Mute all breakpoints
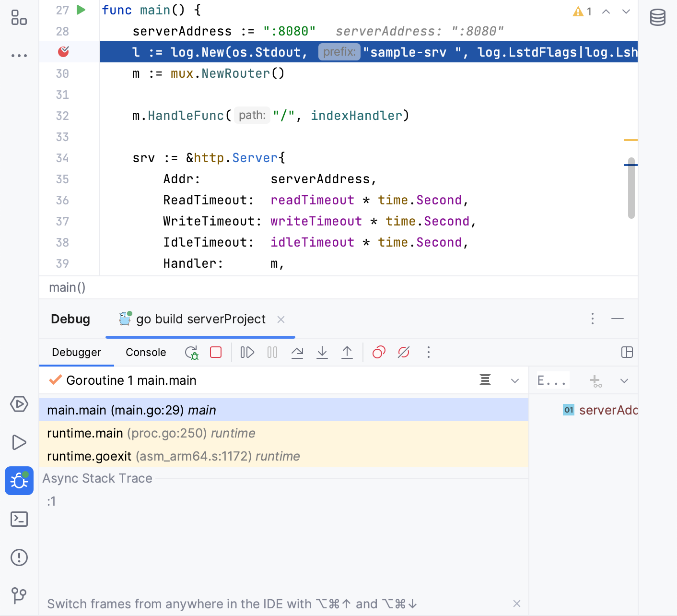 click(x=403, y=352)
